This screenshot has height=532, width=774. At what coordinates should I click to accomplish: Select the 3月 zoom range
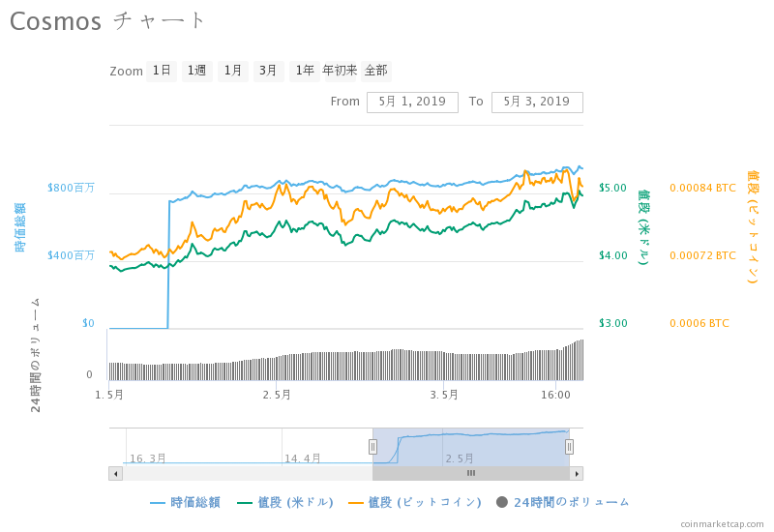click(269, 71)
